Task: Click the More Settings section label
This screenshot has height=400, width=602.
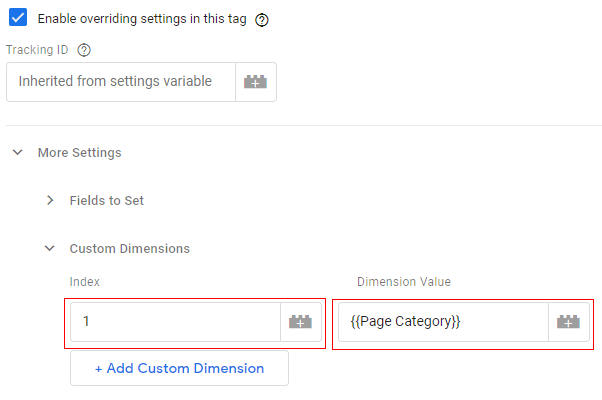Action: coord(79,153)
